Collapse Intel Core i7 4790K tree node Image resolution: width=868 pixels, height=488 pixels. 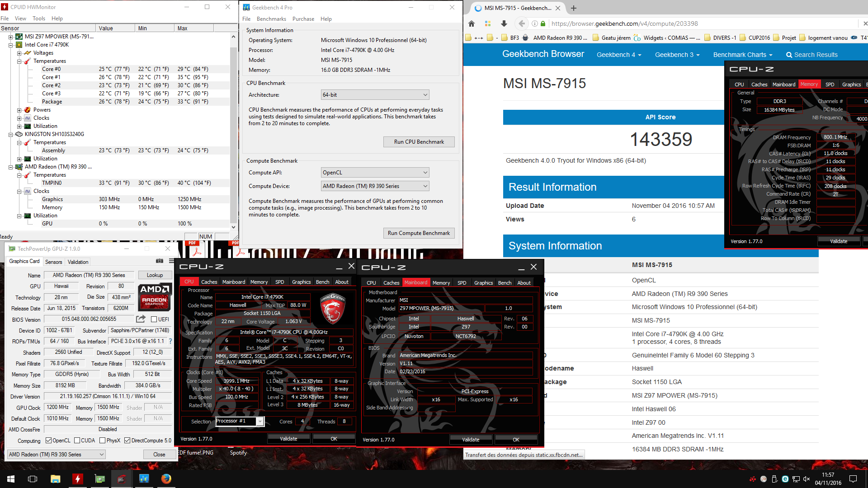(x=10, y=45)
